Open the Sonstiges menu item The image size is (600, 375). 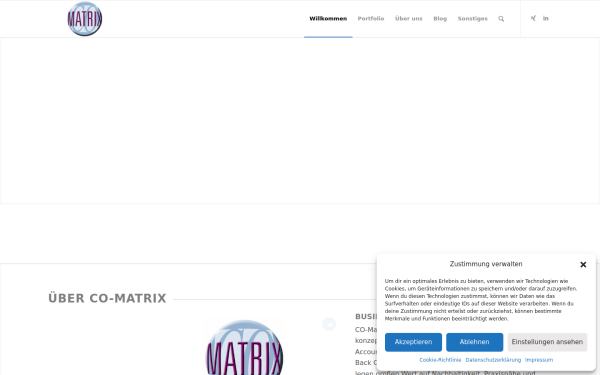(x=473, y=18)
